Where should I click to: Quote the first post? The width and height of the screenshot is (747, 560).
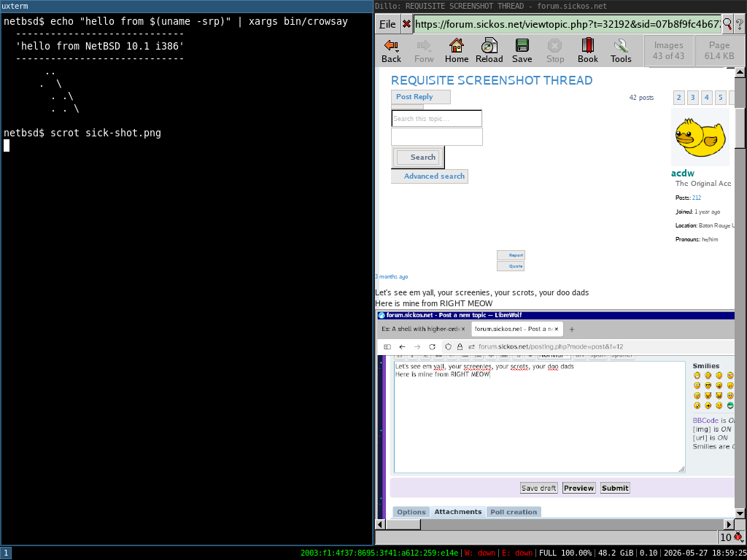point(511,266)
